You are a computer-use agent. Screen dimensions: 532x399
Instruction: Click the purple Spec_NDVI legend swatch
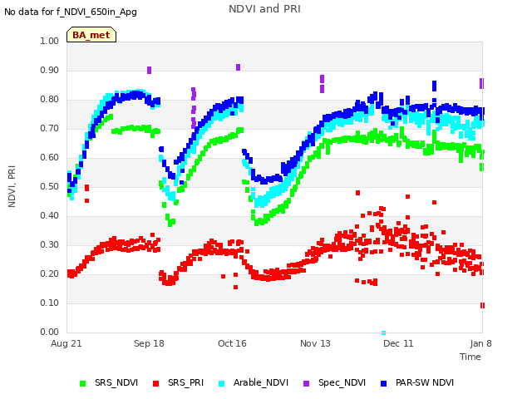click(x=306, y=383)
